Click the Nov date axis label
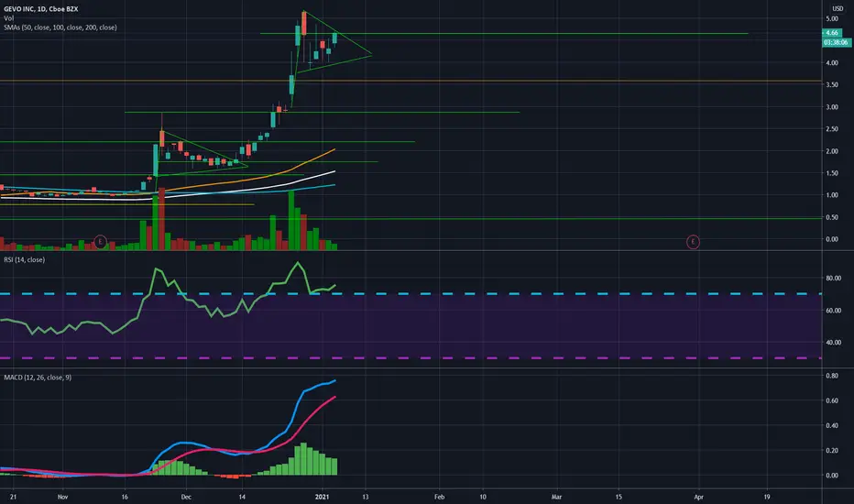 click(x=62, y=497)
